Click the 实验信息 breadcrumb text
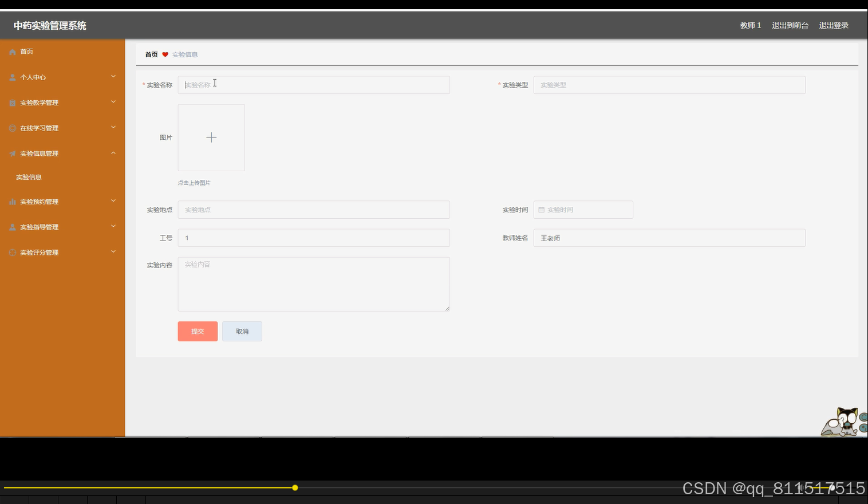The height and width of the screenshot is (504, 868). click(185, 54)
